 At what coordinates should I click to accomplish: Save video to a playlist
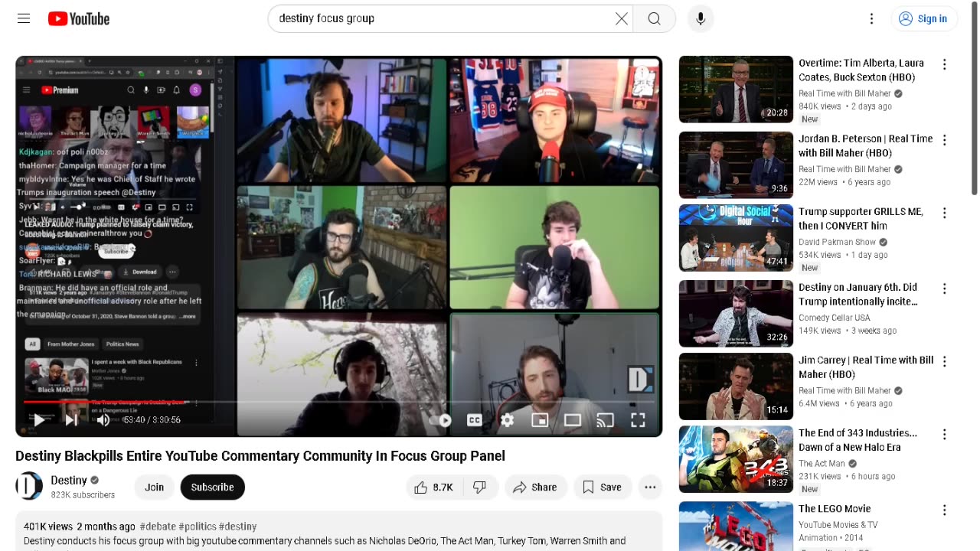pyautogui.click(x=603, y=487)
